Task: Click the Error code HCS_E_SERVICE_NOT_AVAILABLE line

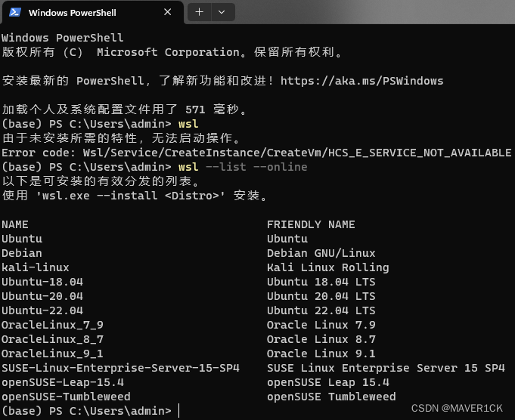Action: pos(256,153)
